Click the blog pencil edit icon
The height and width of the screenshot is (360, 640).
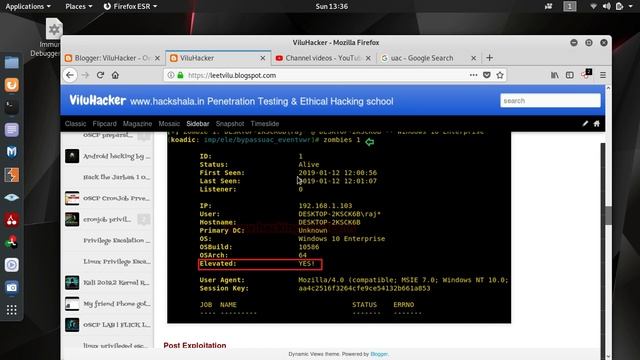click(x=585, y=124)
